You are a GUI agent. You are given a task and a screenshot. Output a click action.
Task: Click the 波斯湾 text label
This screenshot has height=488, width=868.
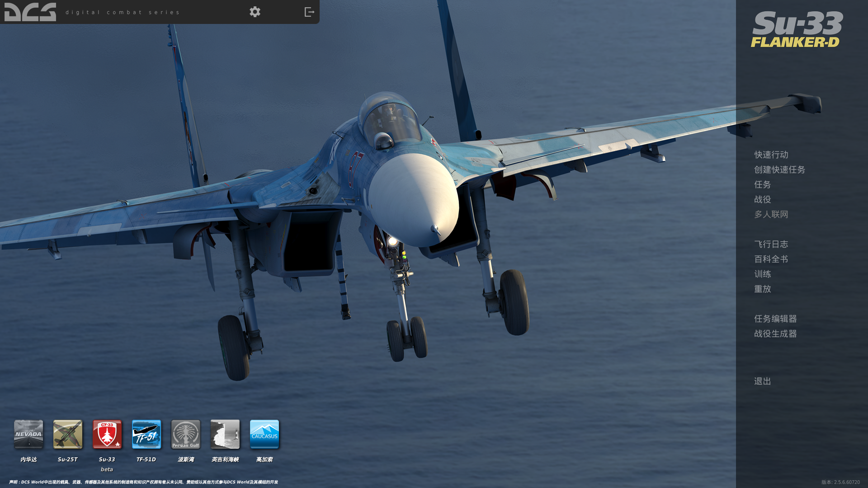[x=186, y=460]
